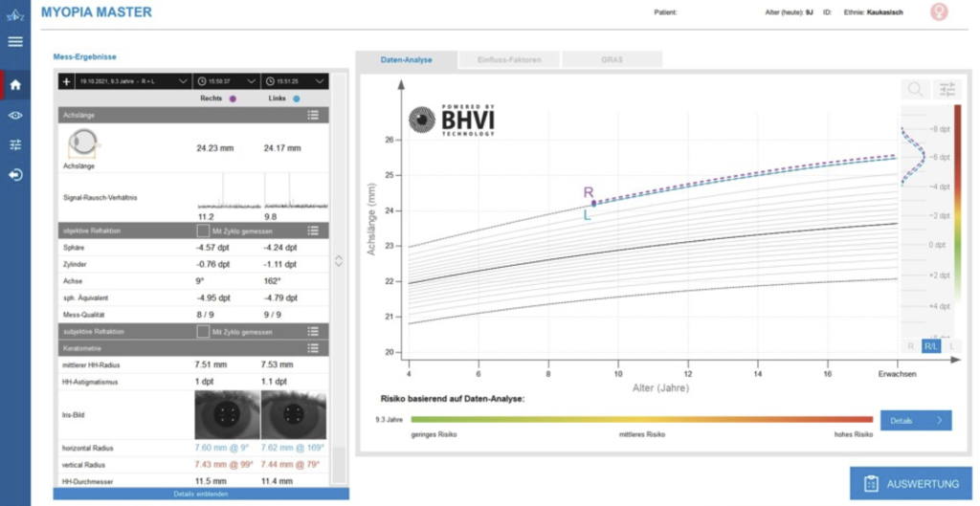Click right axial length 24.23 mm
This screenshot has width=980, height=506.
[x=215, y=148]
